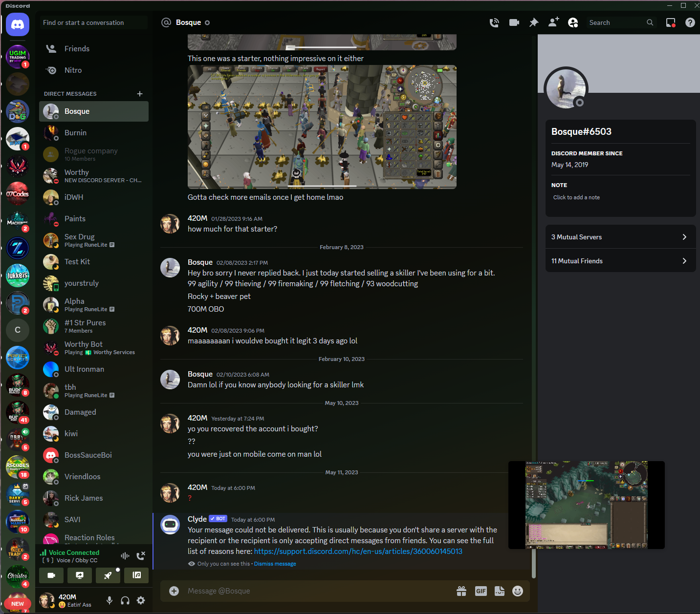Click the attach file plus button
This screenshot has height=614, width=700.
coord(174,591)
